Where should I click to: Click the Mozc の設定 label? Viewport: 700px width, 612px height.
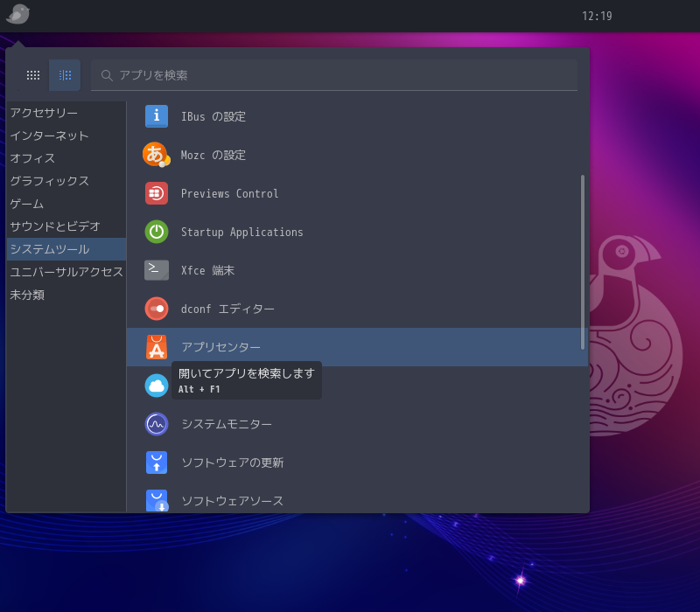[213, 155]
